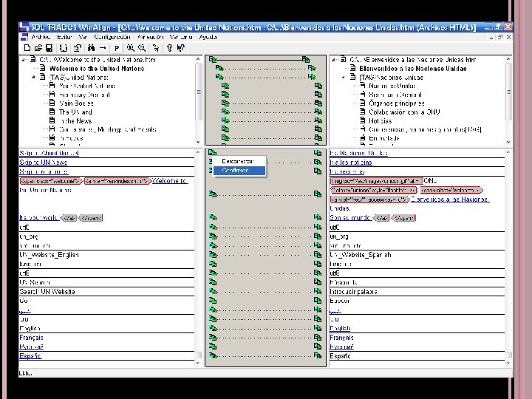Click the left alignment icon of the 'It's your world' row
532x399 pixels.
(212, 217)
